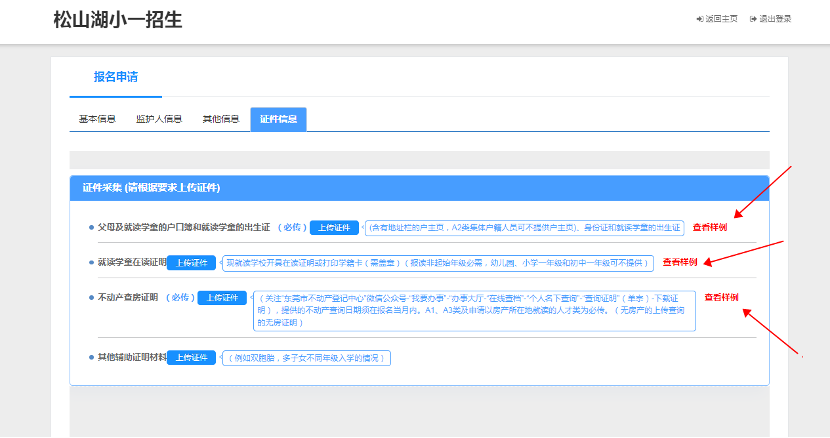Click the 证件采集 blue section header
Viewport: 830px width, 438px height.
pyautogui.click(x=419, y=187)
